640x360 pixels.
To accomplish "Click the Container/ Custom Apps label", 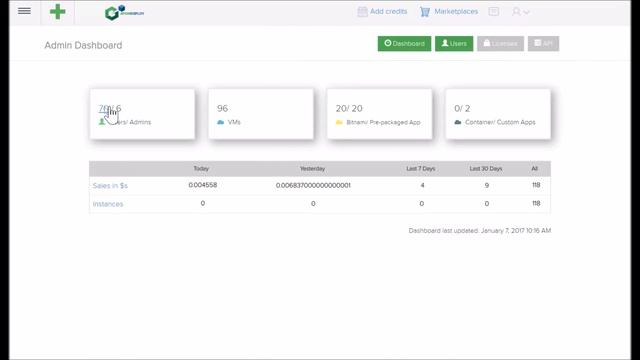I will (x=500, y=122).
